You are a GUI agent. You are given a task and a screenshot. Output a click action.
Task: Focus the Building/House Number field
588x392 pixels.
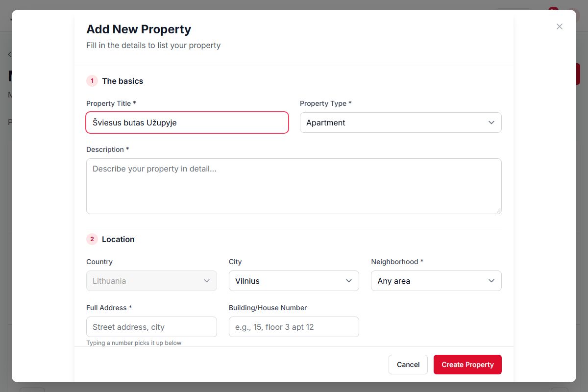pos(294,327)
